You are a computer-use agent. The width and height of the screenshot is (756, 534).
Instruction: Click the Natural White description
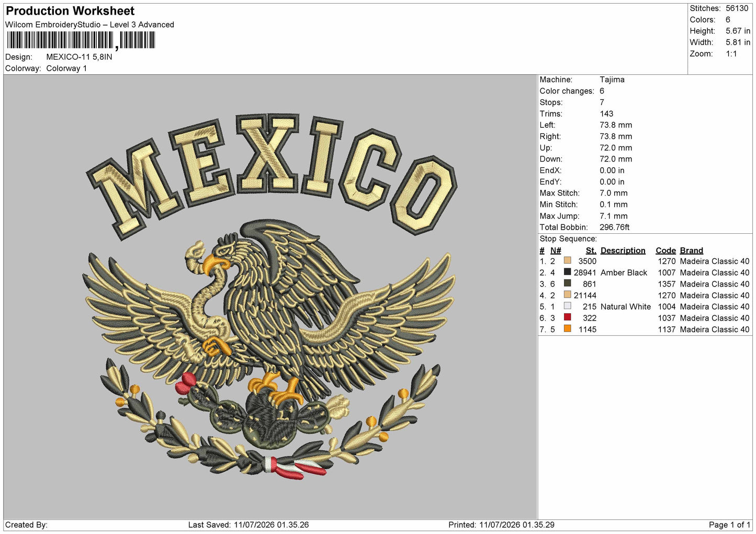626,307
